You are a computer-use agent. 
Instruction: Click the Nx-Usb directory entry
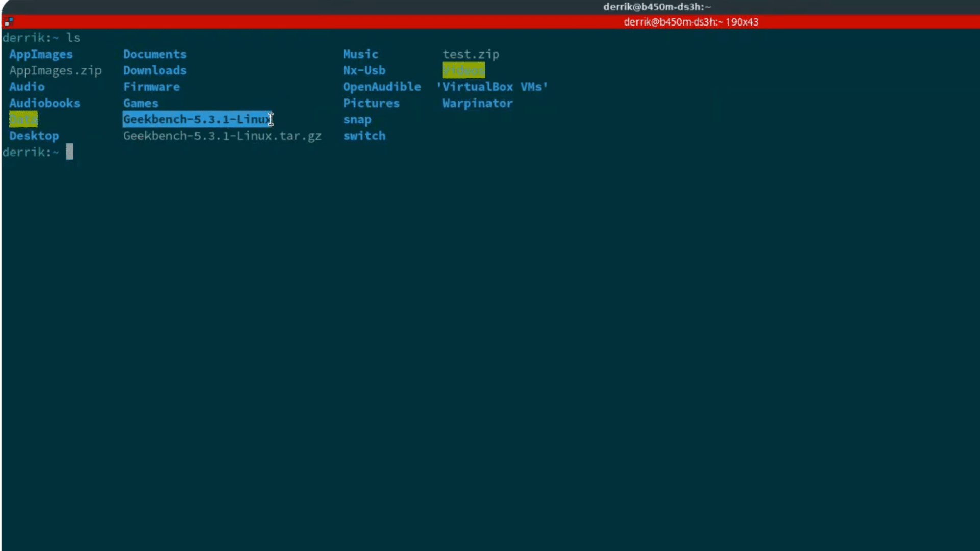364,70
